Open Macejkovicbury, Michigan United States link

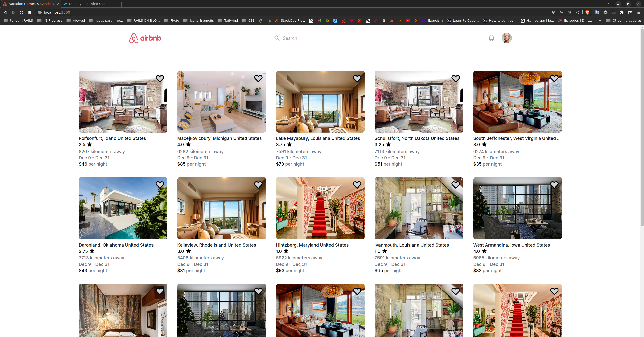point(219,138)
